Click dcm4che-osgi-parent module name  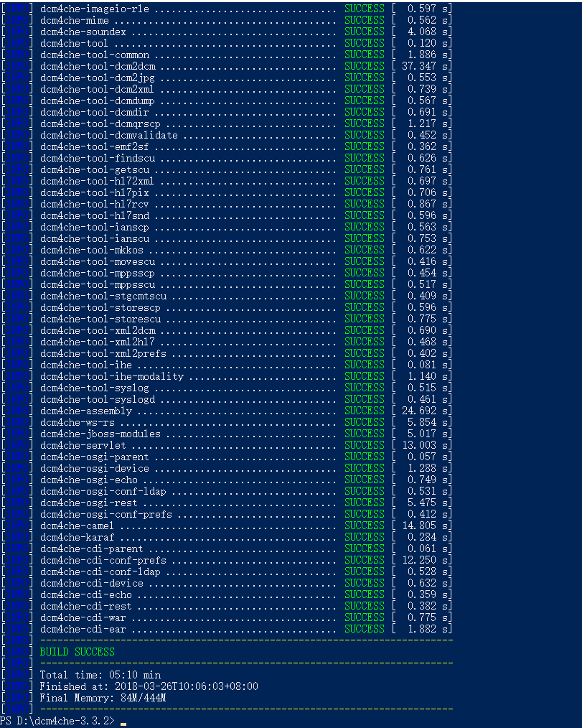click(x=95, y=457)
